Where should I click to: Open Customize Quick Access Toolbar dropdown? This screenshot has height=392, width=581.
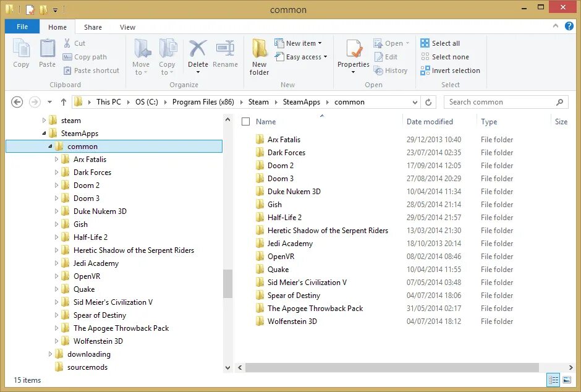click(x=55, y=10)
